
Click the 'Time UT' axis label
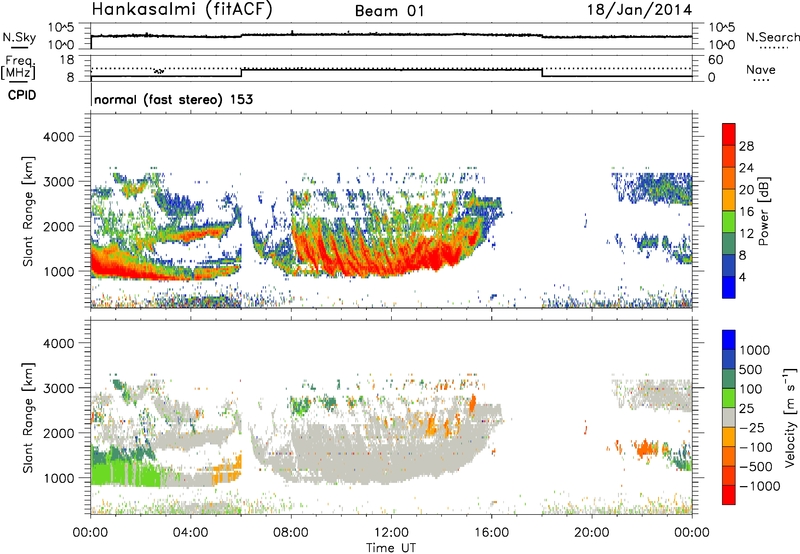pos(391,548)
